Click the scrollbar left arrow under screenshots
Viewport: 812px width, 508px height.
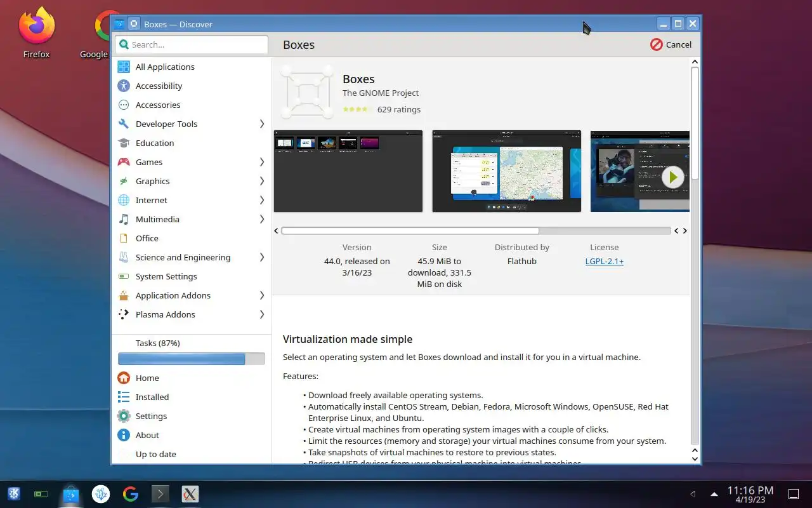276,231
